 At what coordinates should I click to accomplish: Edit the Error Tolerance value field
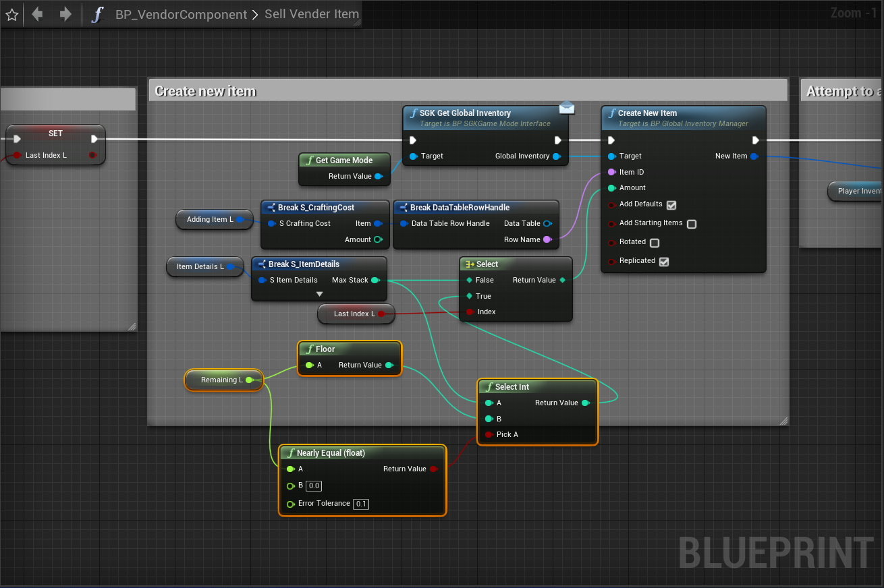click(x=361, y=504)
